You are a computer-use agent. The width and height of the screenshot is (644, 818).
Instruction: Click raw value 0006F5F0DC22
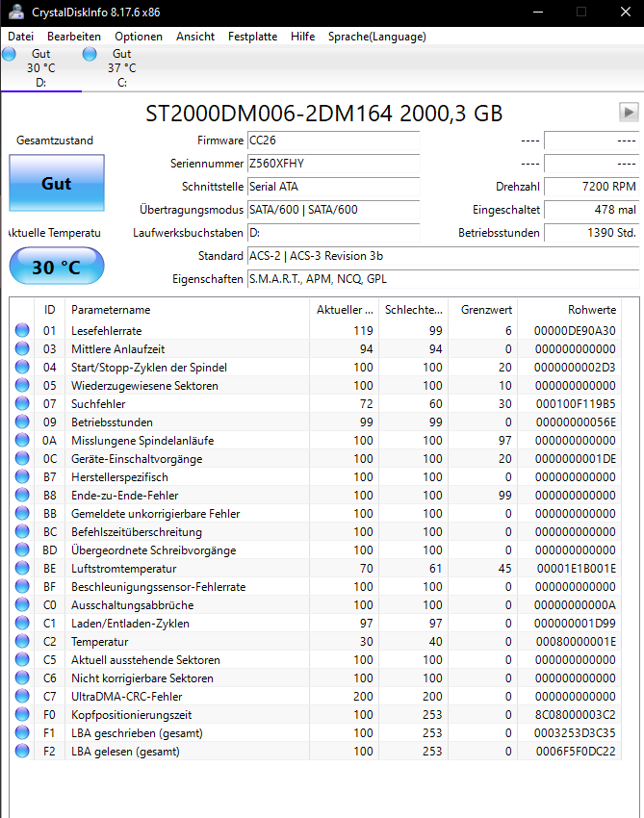pyautogui.click(x=576, y=752)
